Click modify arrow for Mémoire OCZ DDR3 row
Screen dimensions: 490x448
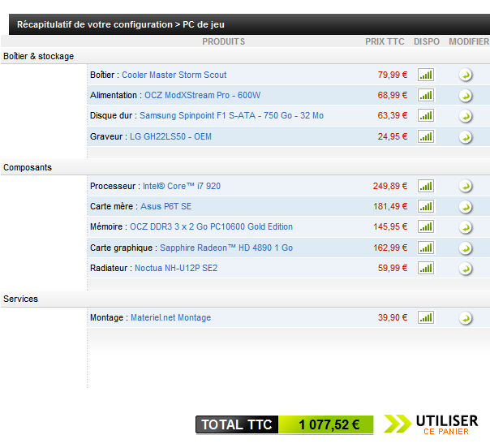pyautogui.click(x=466, y=227)
